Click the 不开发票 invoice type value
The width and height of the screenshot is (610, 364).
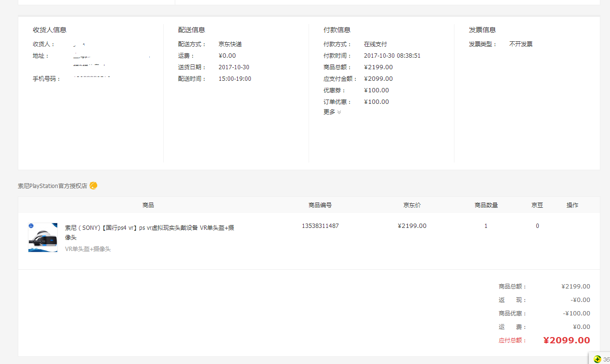521,44
